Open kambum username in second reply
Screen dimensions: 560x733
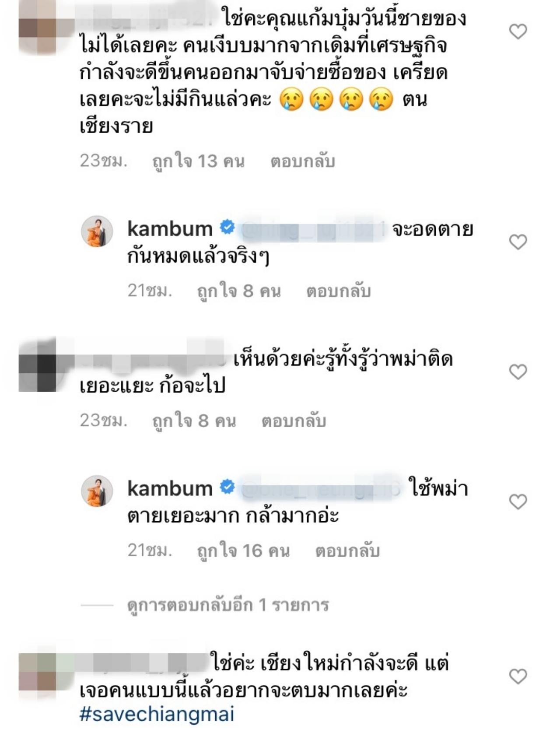point(170,488)
